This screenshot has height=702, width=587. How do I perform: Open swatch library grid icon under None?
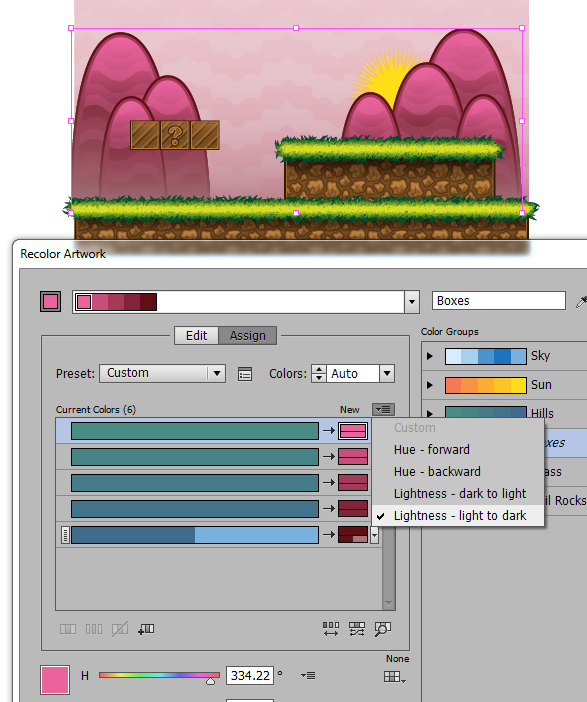394,677
